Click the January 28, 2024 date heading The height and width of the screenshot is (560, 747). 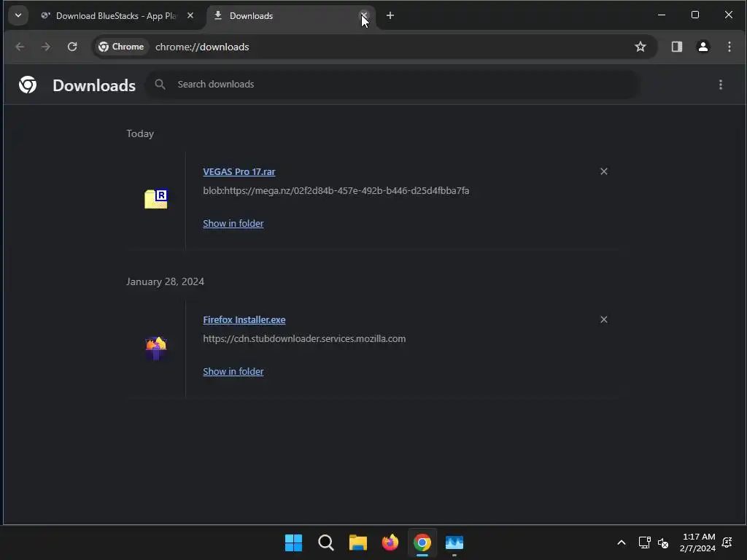[166, 281]
